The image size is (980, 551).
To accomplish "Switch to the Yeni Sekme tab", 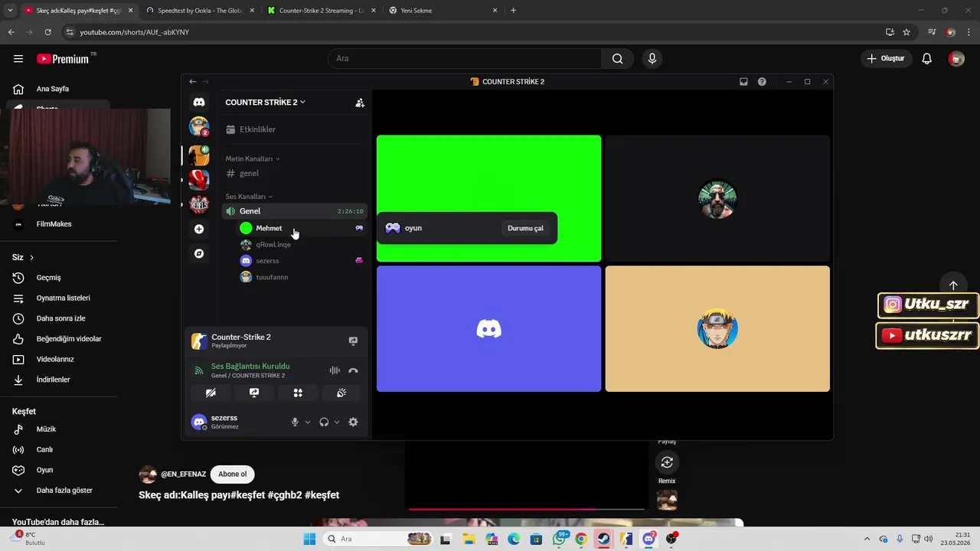I will pos(443,11).
